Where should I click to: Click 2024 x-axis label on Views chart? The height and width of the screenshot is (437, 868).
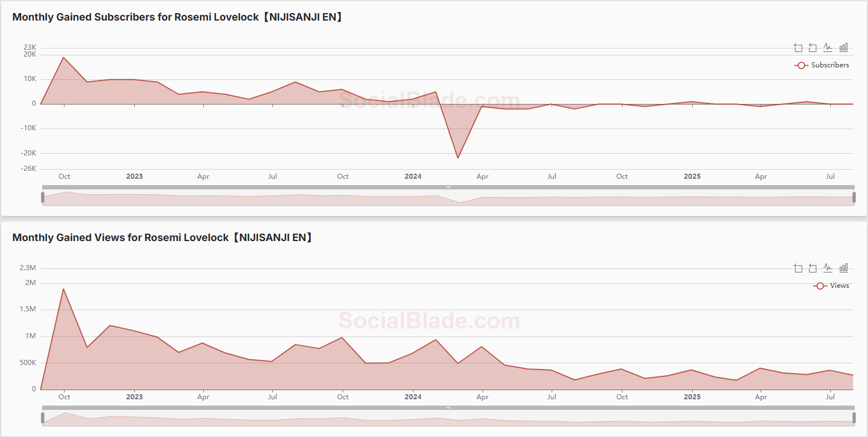click(x=413, y=397)
